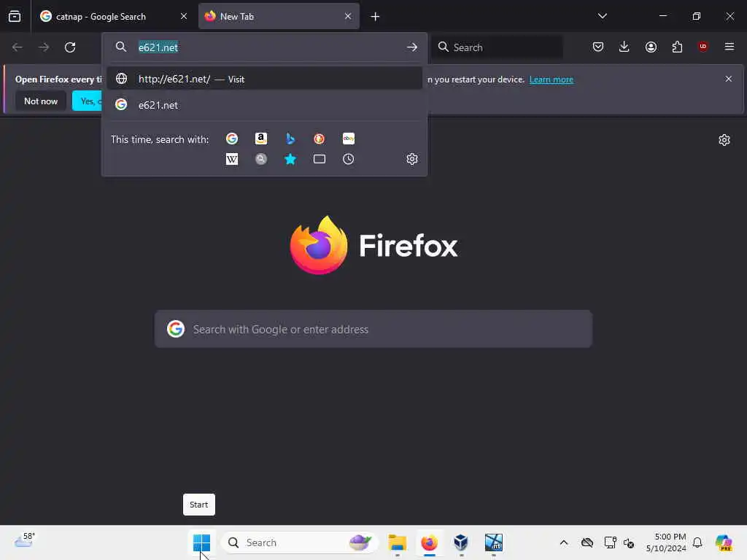The image size is (747, 560).
Task: Open the clock showing 5:00 PM
Action: [666, 542]
